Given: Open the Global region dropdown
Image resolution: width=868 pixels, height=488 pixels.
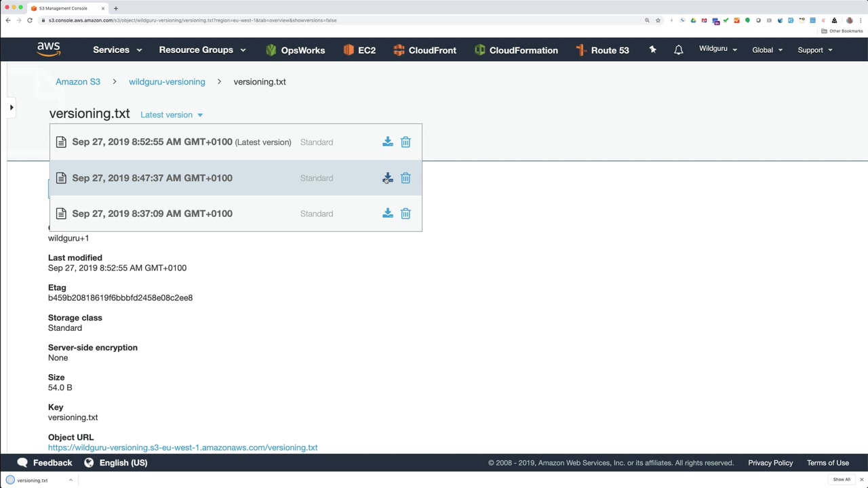Looking at the screenshot, I should coord(767,49).
